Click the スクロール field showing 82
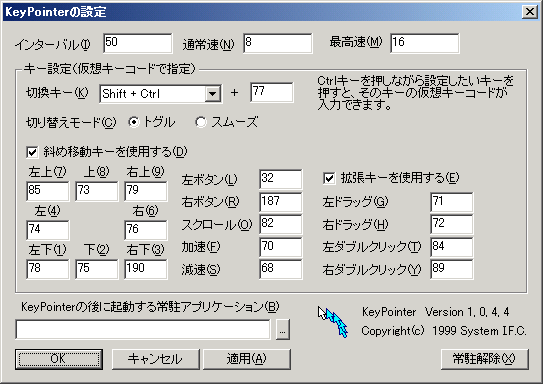The width and height of the screenshot is (543, 384). click(281, 224)
